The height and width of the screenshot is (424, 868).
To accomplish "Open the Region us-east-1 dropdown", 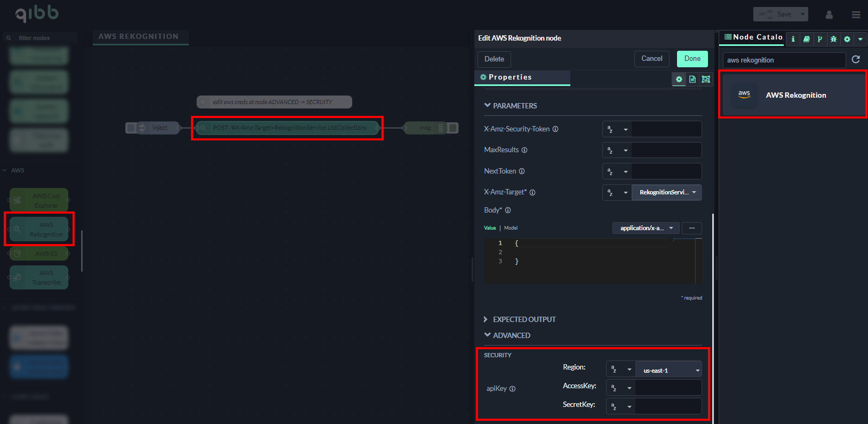I will tap(670, 370).
